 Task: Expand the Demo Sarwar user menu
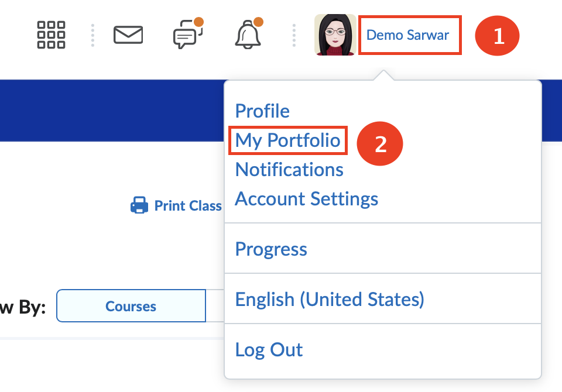(x=407, y=35)
